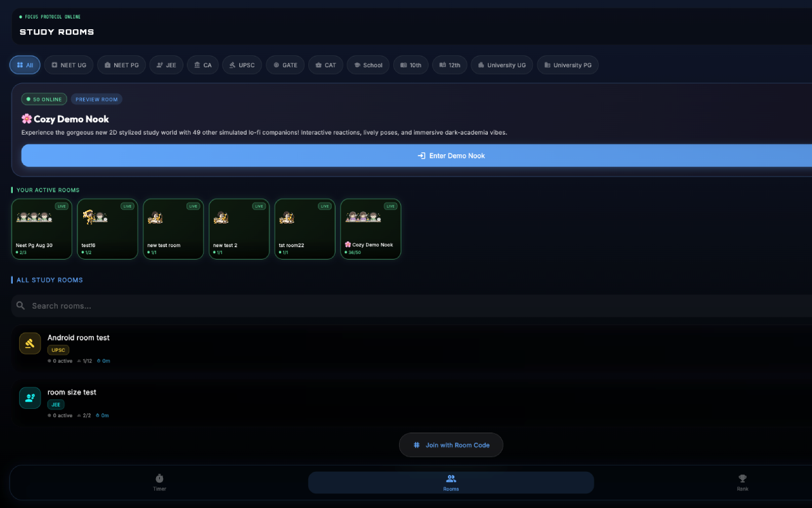Select the School category chip

(368, 65)
